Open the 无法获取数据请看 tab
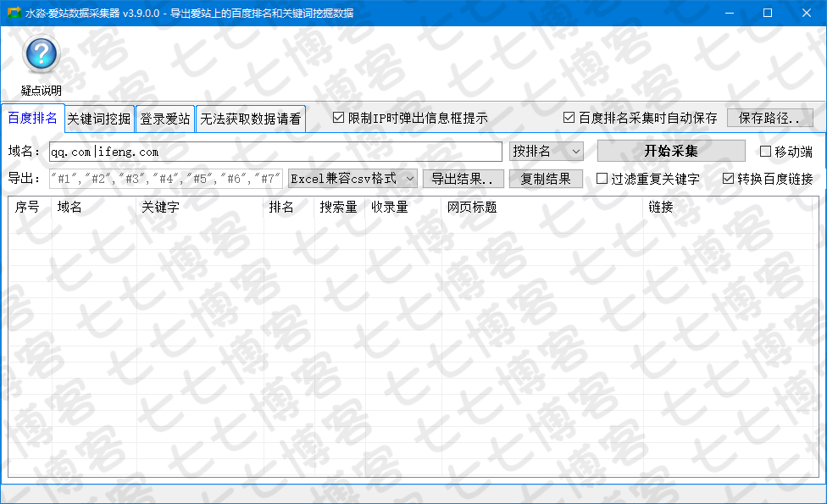 pyautogui.click(x=251, y=119)
